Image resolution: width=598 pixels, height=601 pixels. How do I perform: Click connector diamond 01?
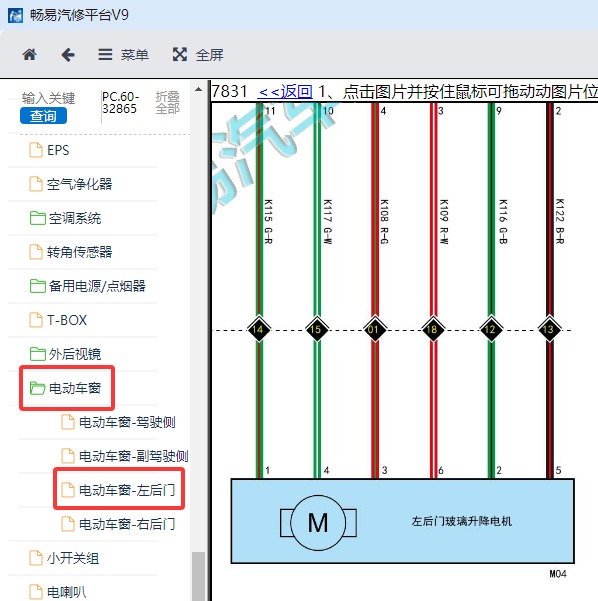tap(374, 329)
